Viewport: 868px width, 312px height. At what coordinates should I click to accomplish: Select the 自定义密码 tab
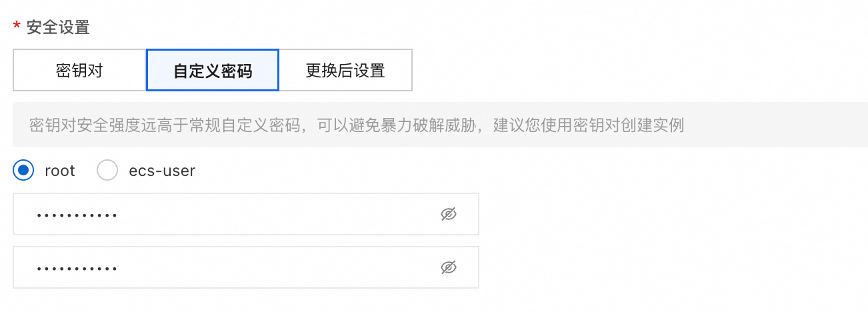[213, 70]
